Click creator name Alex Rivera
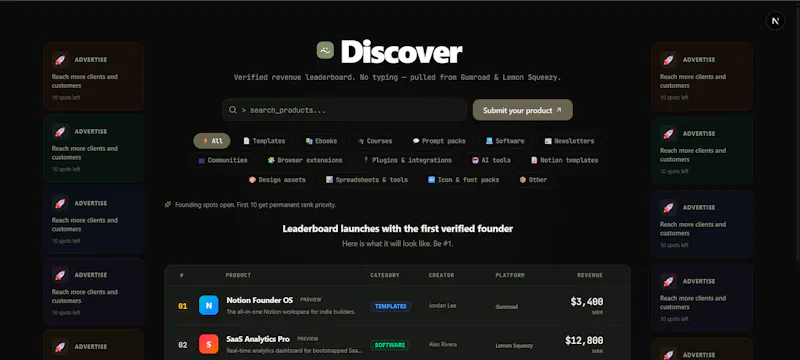800x360 pixels. click(x=443, y=345)
